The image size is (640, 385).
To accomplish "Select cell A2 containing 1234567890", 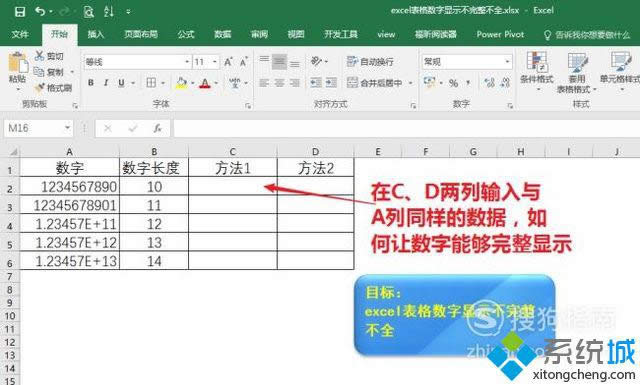I will [x=69, y=186].
